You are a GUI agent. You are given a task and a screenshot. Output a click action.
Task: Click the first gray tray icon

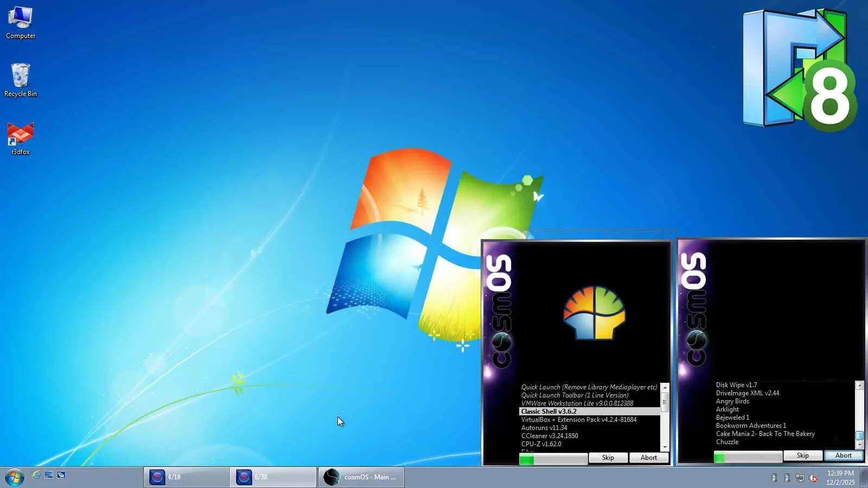[x=774, y=478]
